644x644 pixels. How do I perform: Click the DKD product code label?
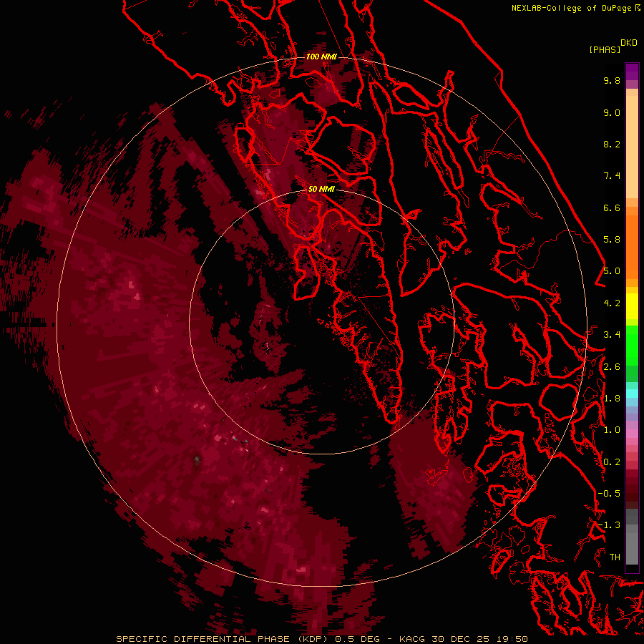pos(629,43)
